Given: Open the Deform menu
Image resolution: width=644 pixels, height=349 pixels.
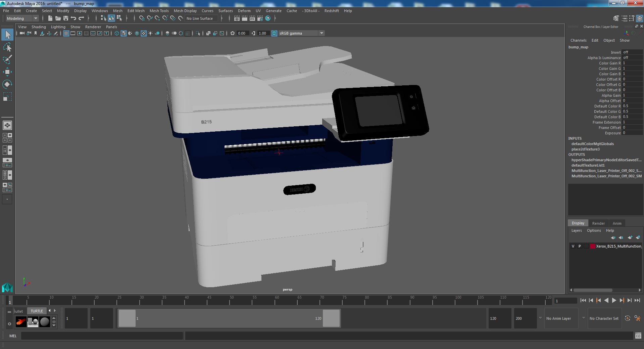Looking at the screenshot, I should 244,11.
